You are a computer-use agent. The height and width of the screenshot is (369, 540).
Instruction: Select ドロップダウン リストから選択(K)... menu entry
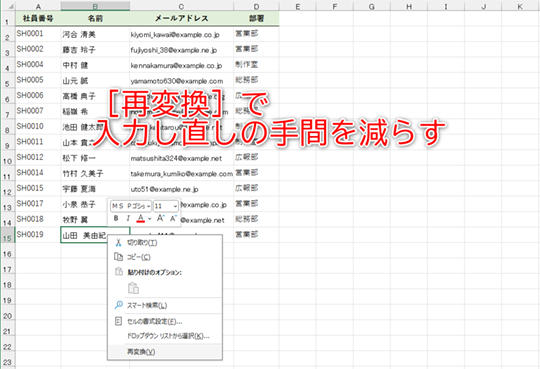pos(165,336)
